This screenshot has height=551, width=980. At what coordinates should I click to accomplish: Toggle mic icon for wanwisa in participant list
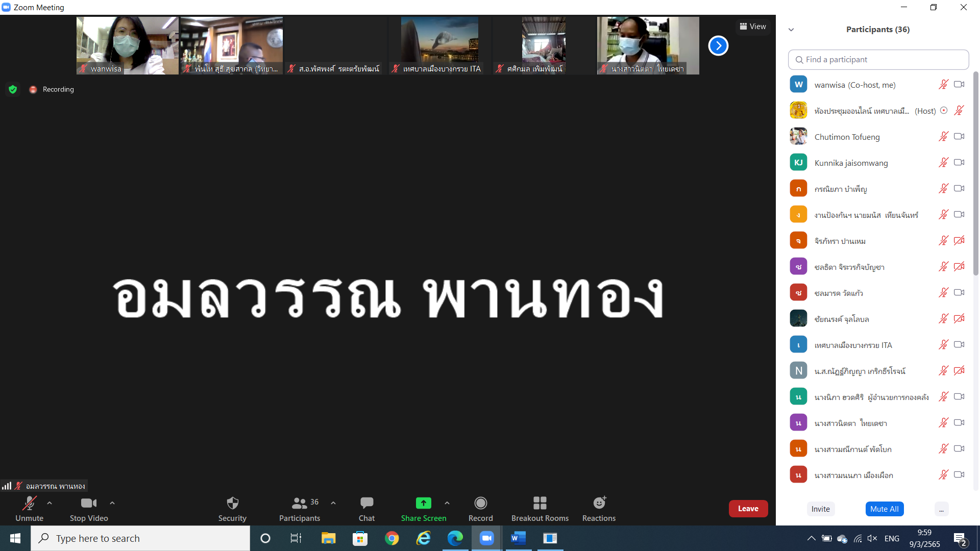coord(943,84)
